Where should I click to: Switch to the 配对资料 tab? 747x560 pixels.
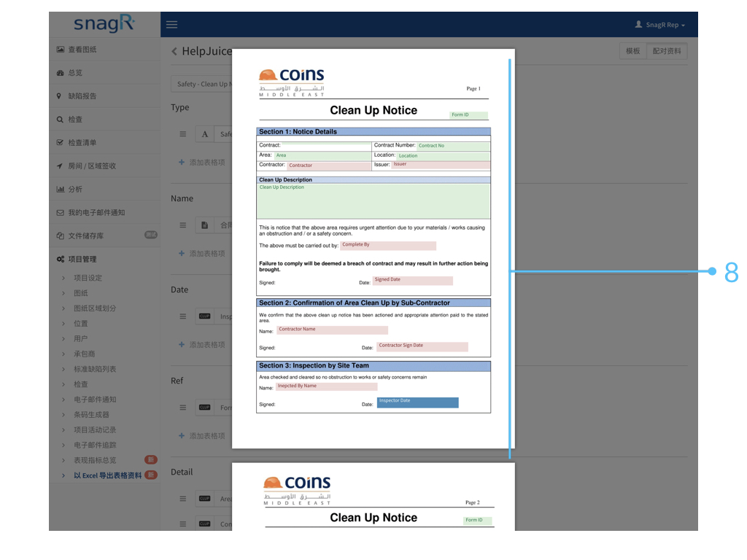tap(667, 51)
